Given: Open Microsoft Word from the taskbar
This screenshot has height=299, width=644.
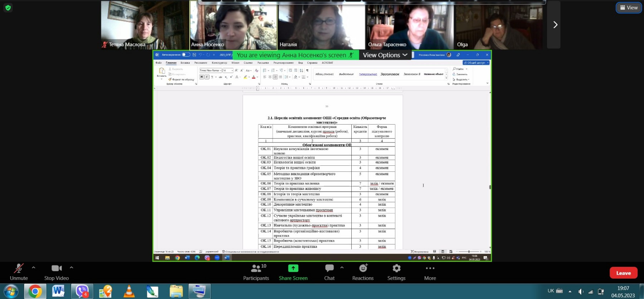Looking at the screenshot, I should pyautogui.click(x=58, y=291).
